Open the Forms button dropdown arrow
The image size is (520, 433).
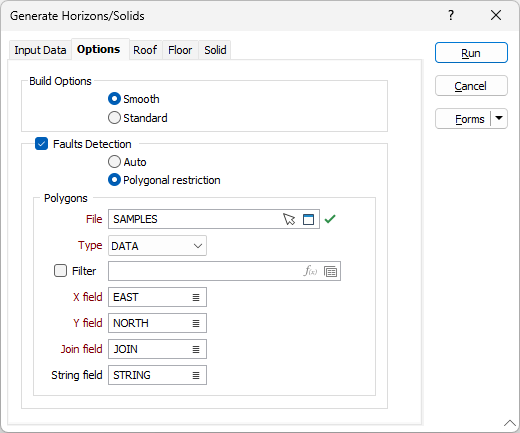click(499, 118)
